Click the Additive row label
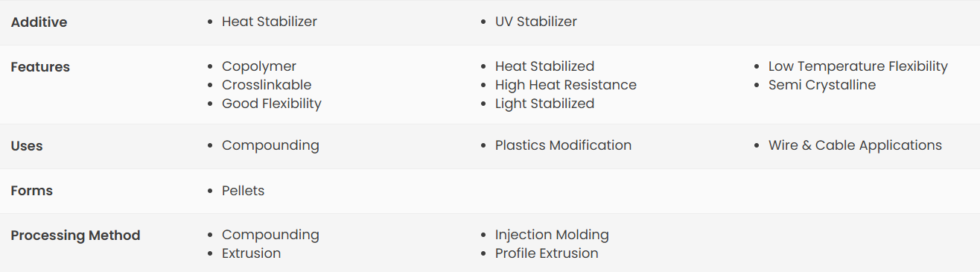This screenshot has width=980, height=272. pos(39,22)
